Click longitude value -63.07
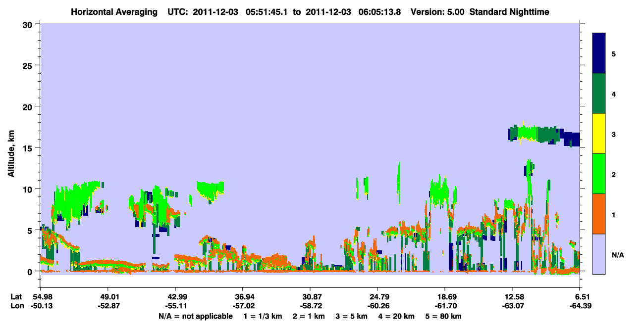Screen dimensions: 644x330 [x=512, y=306]
